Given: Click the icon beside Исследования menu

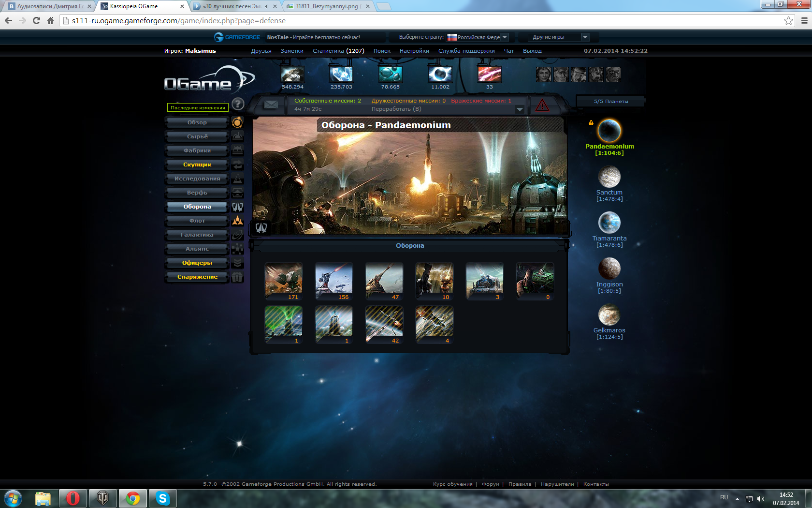Looking at the screenshot, I should 237,179.
